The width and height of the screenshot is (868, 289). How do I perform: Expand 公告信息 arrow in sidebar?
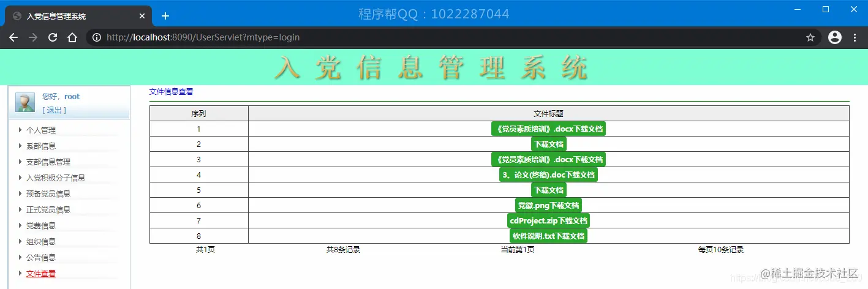coord(20,257)
